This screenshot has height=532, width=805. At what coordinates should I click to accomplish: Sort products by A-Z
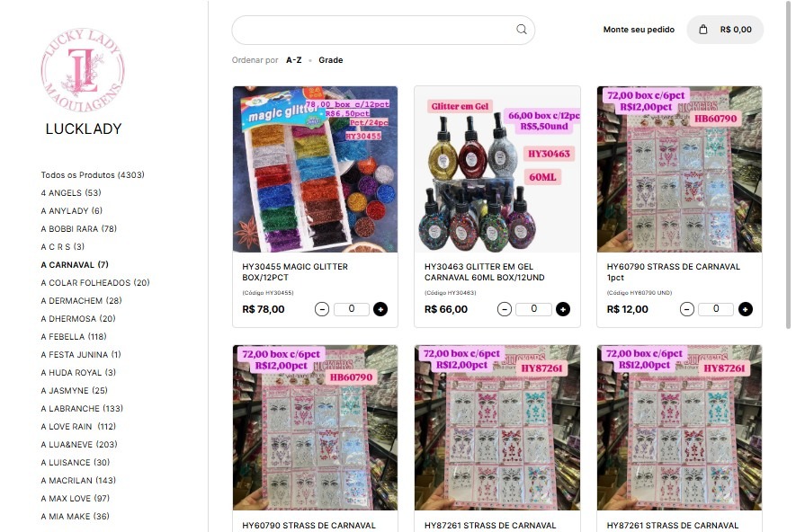point(293,60)
